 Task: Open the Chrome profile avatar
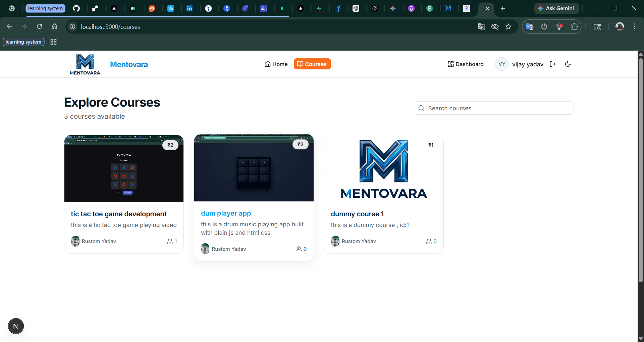click(620, 26)
